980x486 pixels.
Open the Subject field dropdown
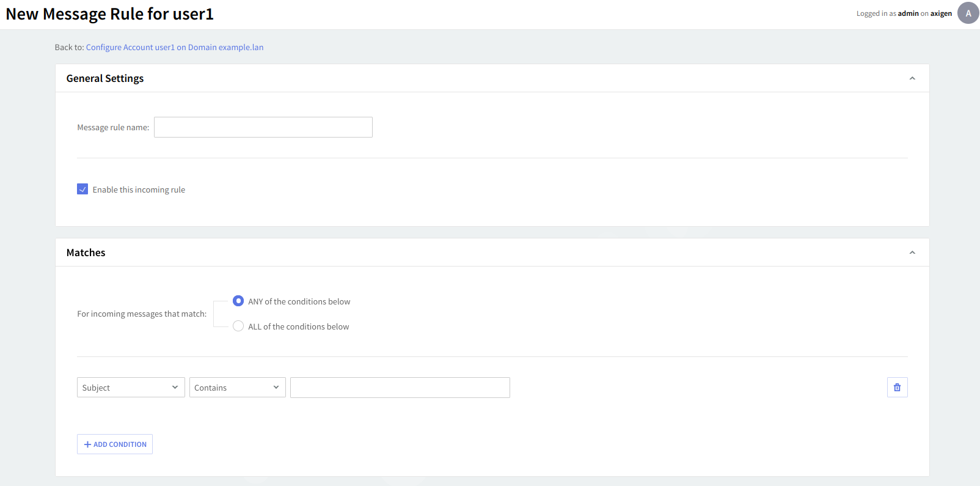tap(131, 388)
